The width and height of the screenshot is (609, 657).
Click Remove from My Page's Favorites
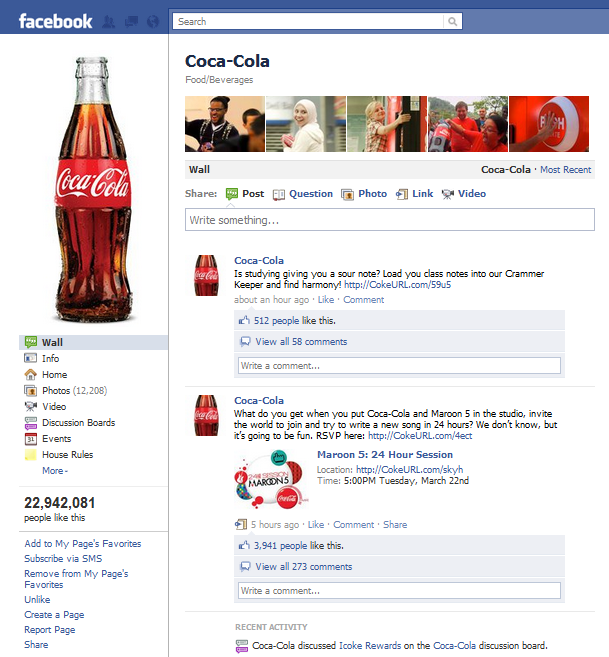[76, 579]
